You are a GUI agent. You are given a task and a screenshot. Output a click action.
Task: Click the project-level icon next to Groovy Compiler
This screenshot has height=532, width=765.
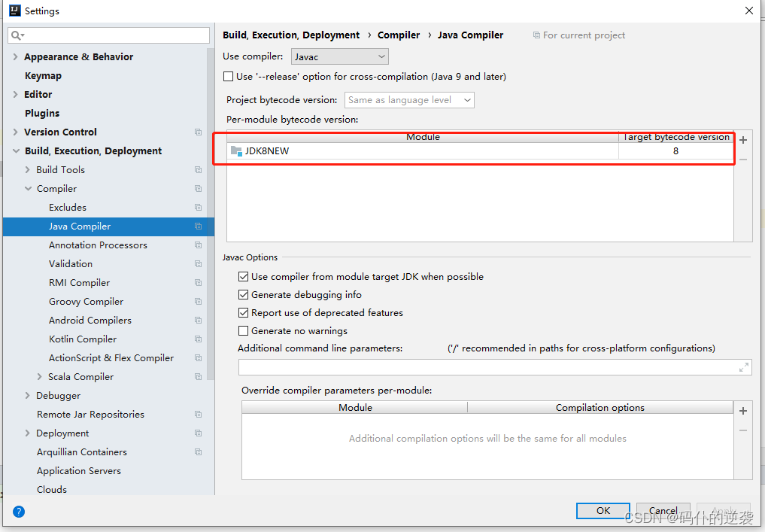coord(198,301)
